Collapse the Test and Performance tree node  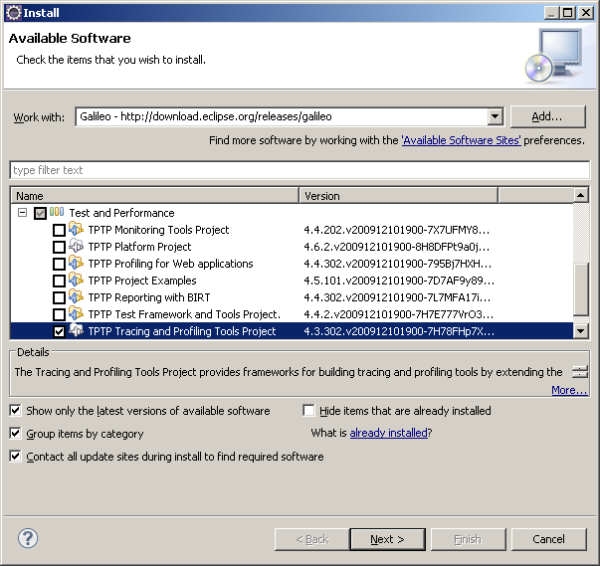pos(23,212)
